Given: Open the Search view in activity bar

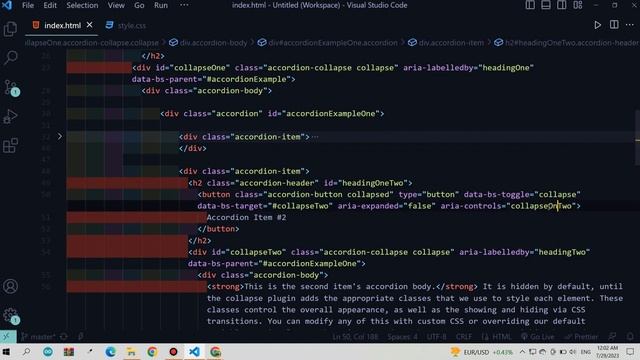Looking at the screenshot, I should coord(10,58).
